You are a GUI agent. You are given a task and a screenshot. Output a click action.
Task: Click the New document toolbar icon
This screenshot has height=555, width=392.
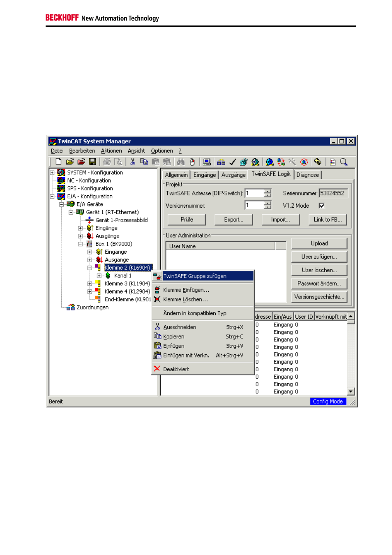58,162
